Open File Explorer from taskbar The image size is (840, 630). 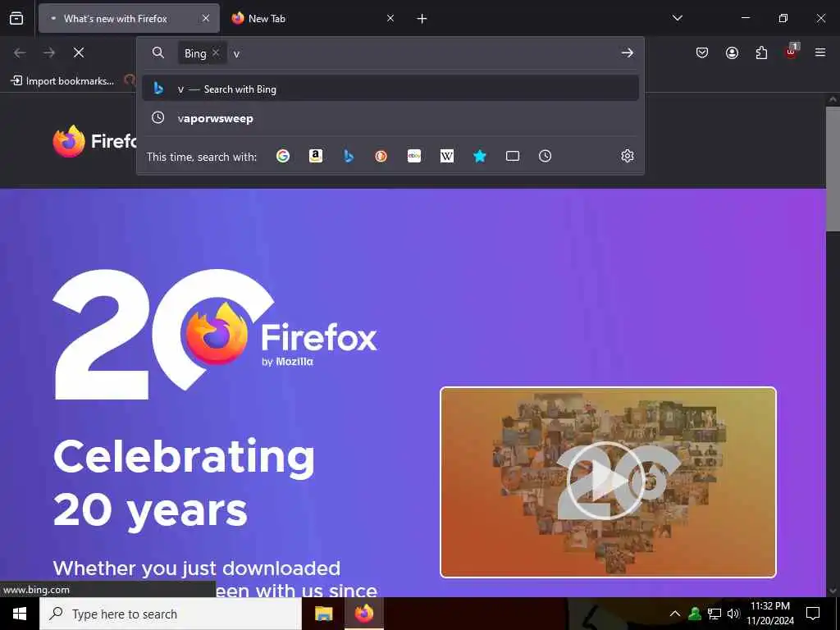pos(323,614)
